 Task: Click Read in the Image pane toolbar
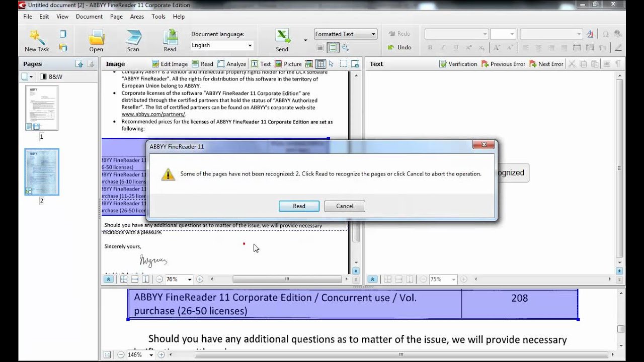[x=202, y=64]
